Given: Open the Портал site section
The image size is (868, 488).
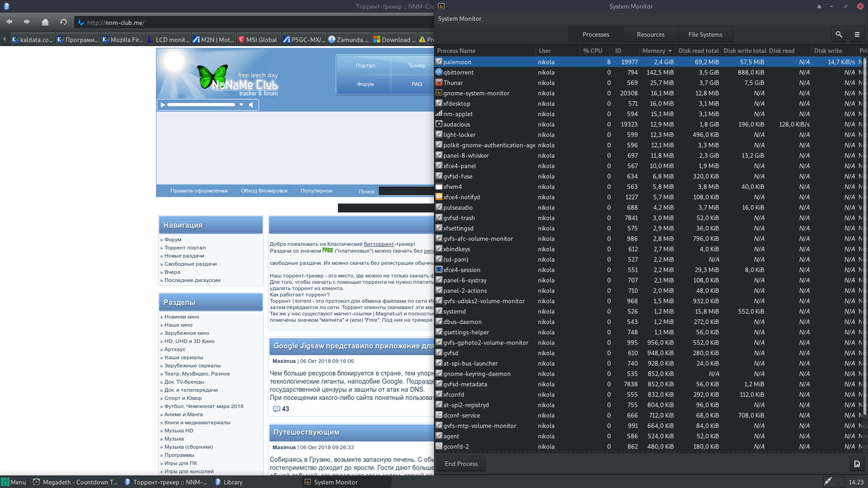Looking at the screenshot, I should [366, 66].
